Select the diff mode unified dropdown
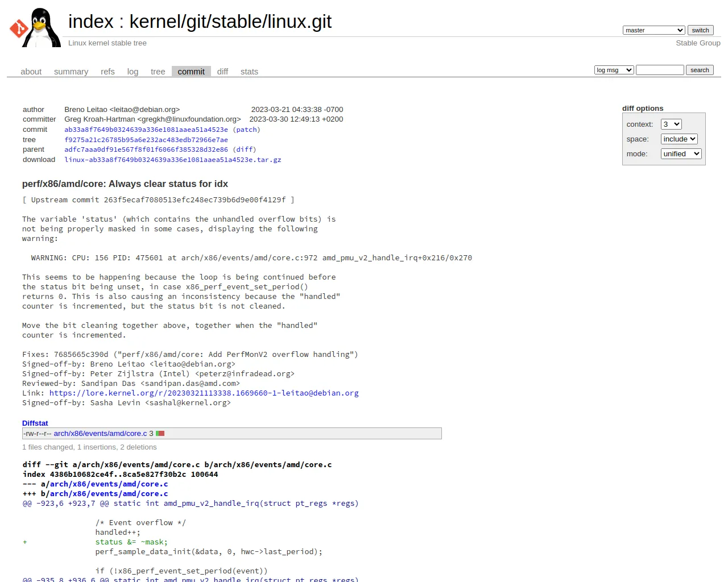Screen dimensions: 728x582 pyautogui.click(x=681, y=154)
